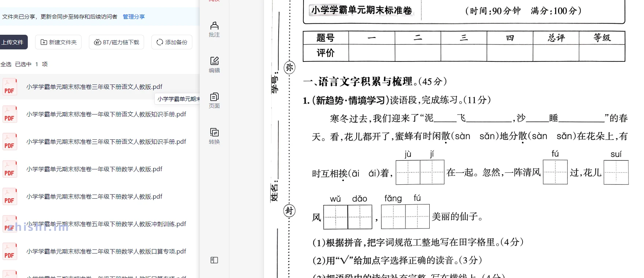Select file 二年级下册数学人教版.pdf
This screenshot has width=644, height=278.
[x=94, y=196]
